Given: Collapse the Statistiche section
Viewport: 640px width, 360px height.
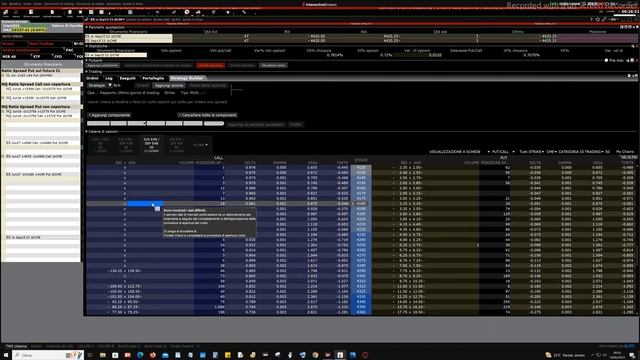Looking at the screenshot, I should pyautogui.click(x=87, y=46).
